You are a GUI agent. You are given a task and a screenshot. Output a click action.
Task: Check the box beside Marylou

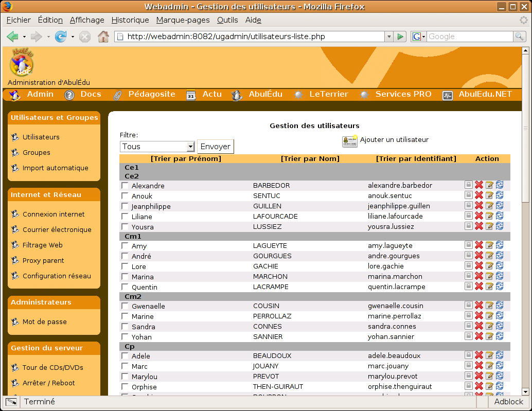pos(125,377)
